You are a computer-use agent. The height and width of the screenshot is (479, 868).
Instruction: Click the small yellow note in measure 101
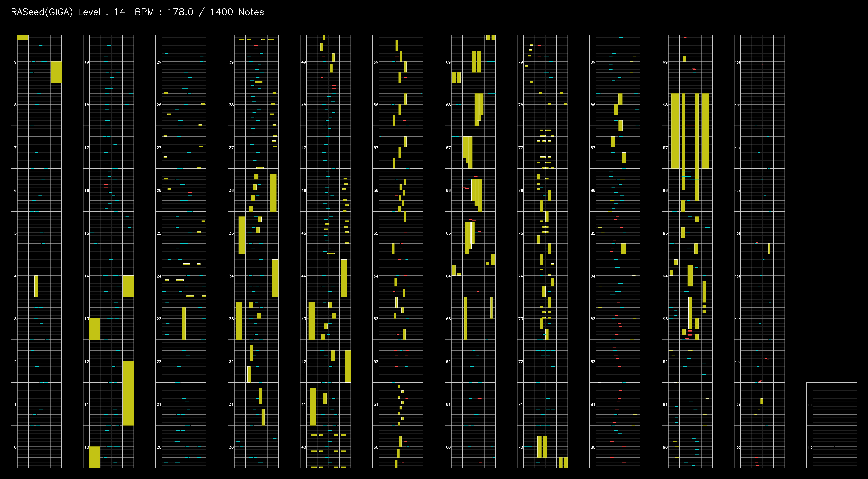762,401
